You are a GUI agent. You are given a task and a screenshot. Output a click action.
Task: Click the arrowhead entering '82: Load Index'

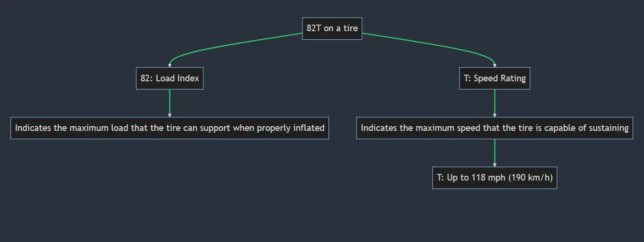tap(170, 65)
